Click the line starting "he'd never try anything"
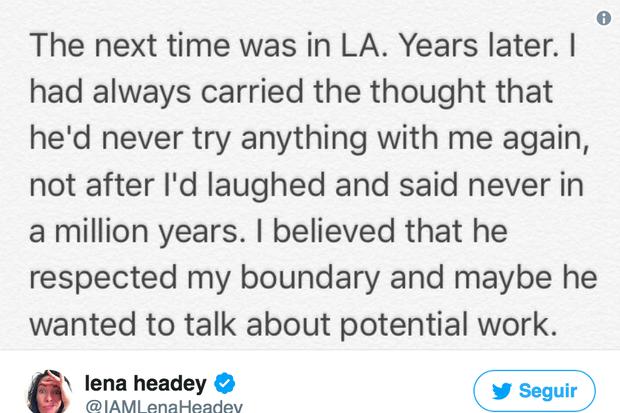The width and height of the screenshot is (620, 413). point(309,138)
